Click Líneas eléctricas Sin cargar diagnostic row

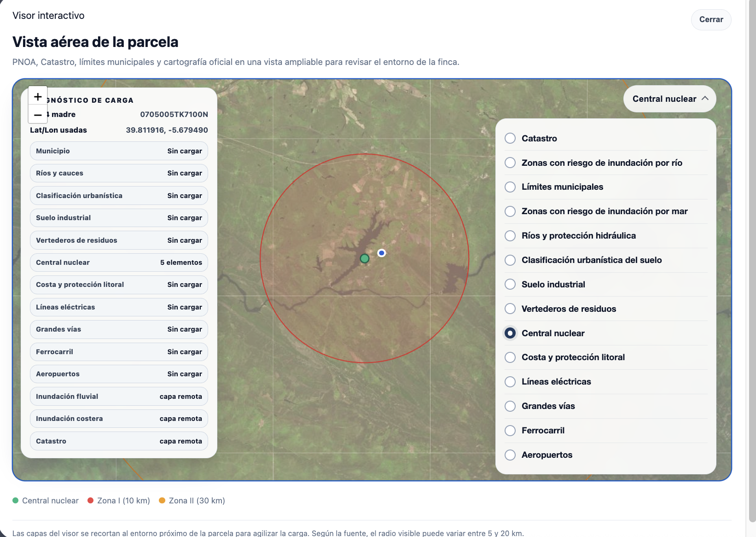tap(119, 307)
